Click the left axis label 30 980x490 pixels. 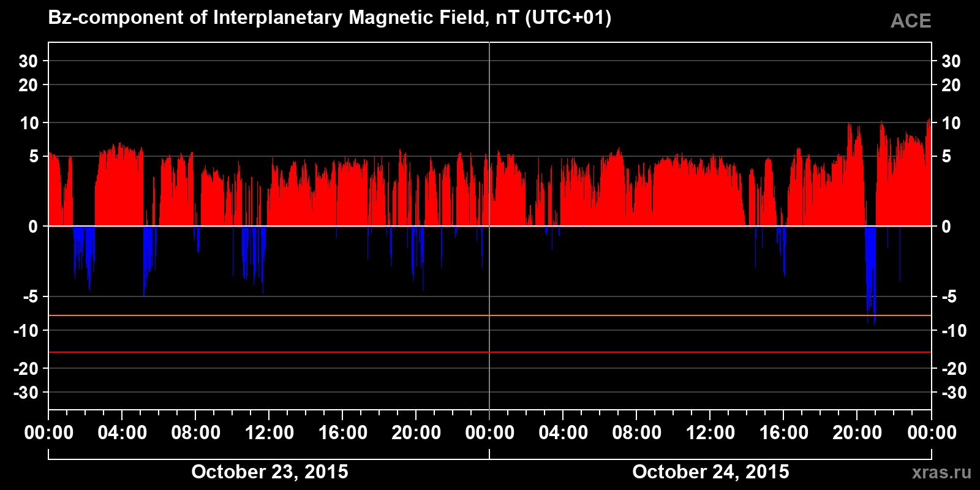tap(28, 61)
